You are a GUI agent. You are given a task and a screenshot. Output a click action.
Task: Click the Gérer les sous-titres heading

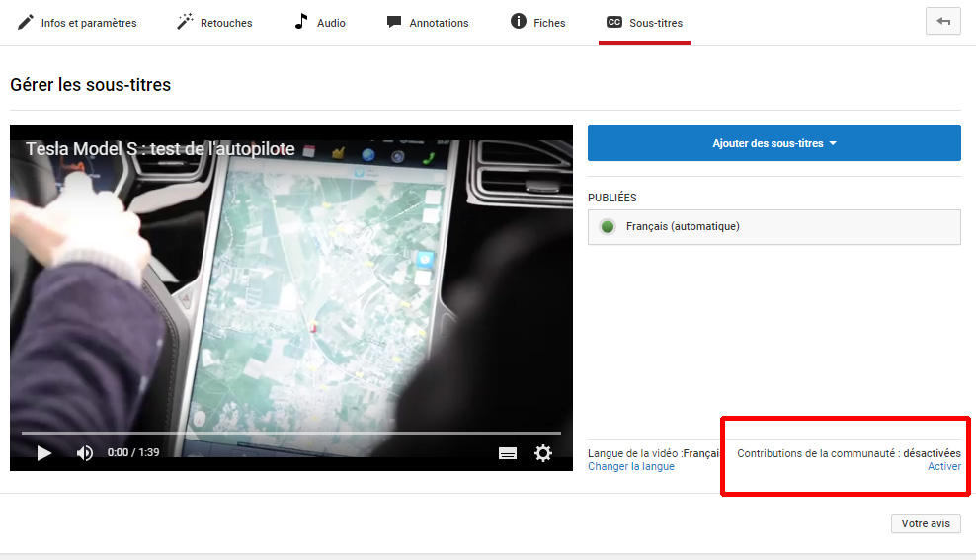pos(90,85)
